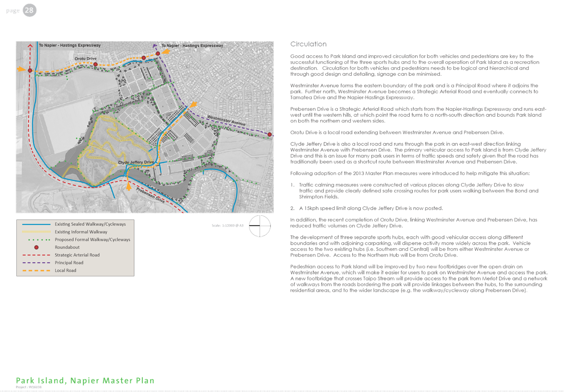This screenshot has height=392, width=564.
Task: Click the green dotted legend sample
Action: 39,240
